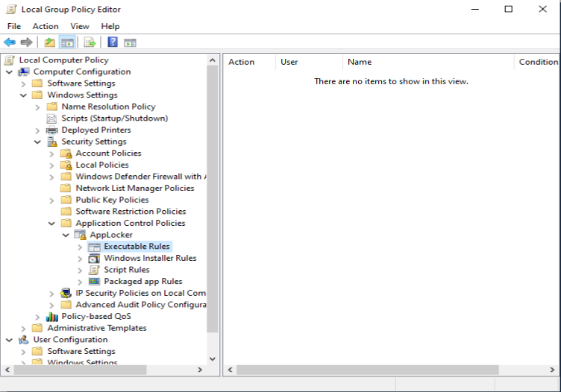This screenshot has width=561, height=392.
Task: Expand the Account Policies node
Action: pos(51,154)
